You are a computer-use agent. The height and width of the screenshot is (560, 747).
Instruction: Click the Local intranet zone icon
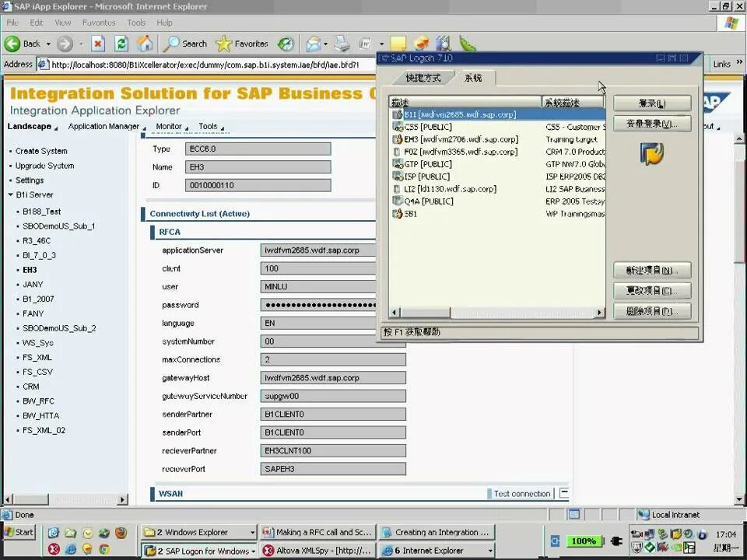coord(644,515)
